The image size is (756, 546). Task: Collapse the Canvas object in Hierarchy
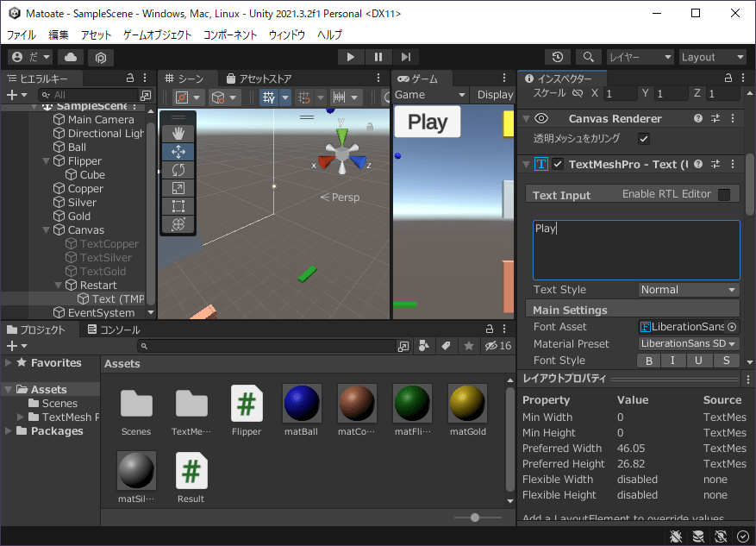[47, 230]
